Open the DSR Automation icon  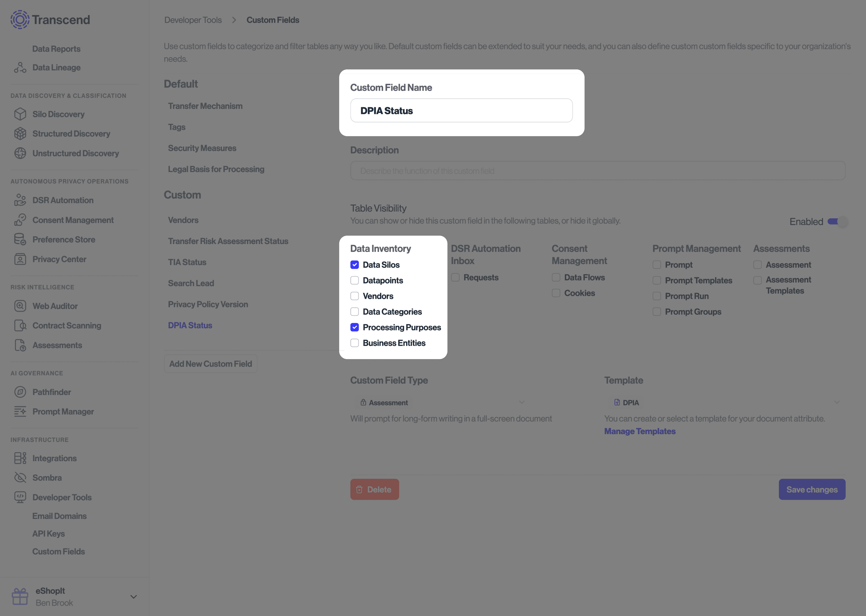[20, 200]
